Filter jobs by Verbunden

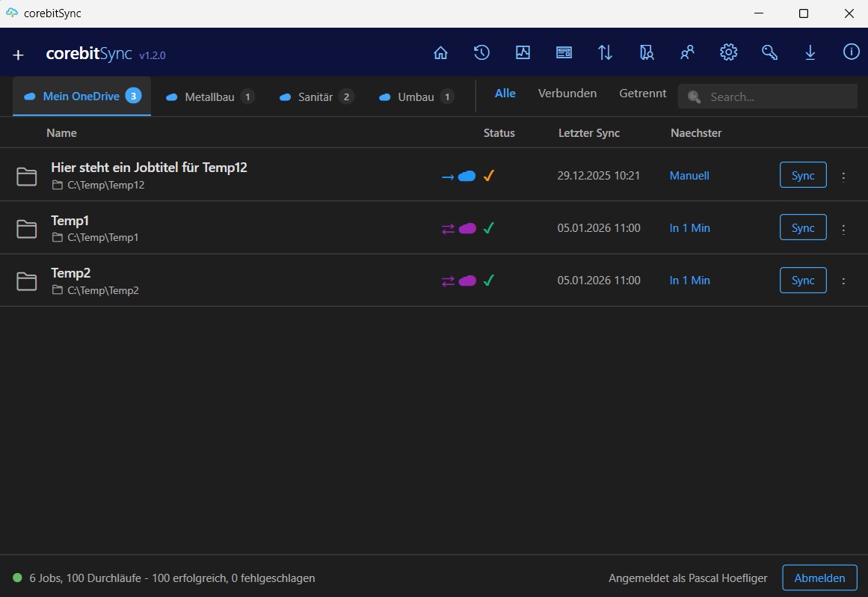567,94
